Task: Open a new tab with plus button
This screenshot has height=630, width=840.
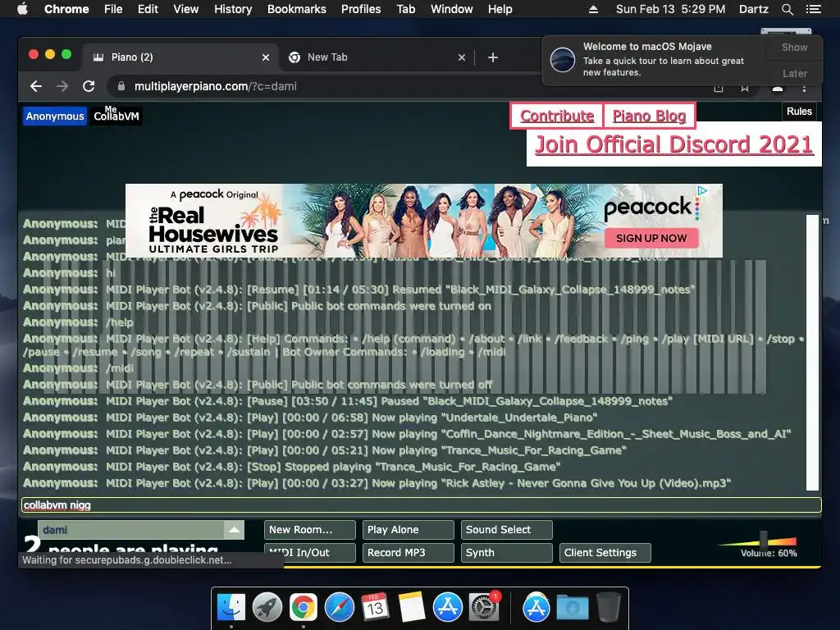Action: [493, 57]
